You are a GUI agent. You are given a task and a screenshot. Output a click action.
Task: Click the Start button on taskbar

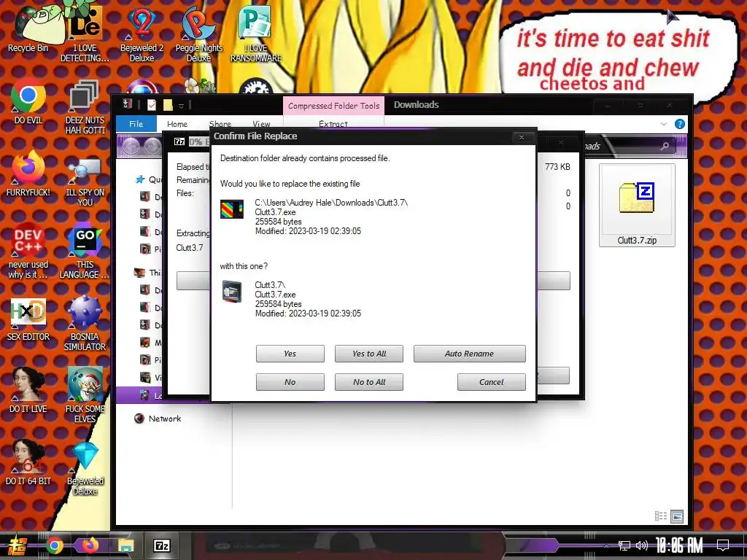[16, 545]
